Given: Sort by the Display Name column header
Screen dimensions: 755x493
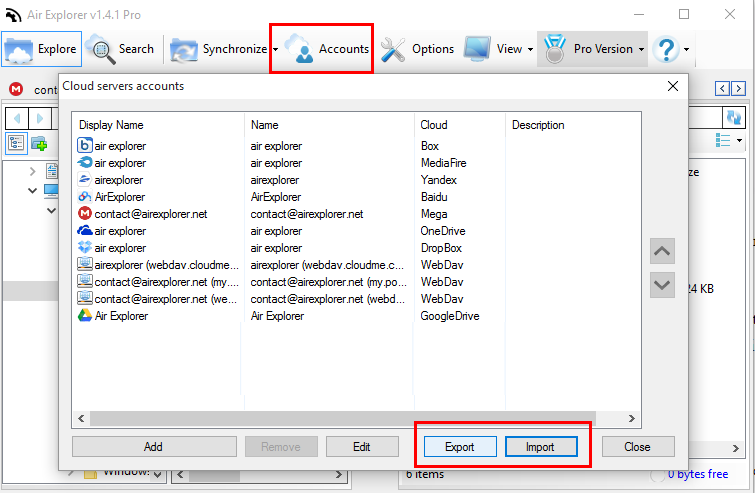Looking at the screenshot, I should click(158, 125).
